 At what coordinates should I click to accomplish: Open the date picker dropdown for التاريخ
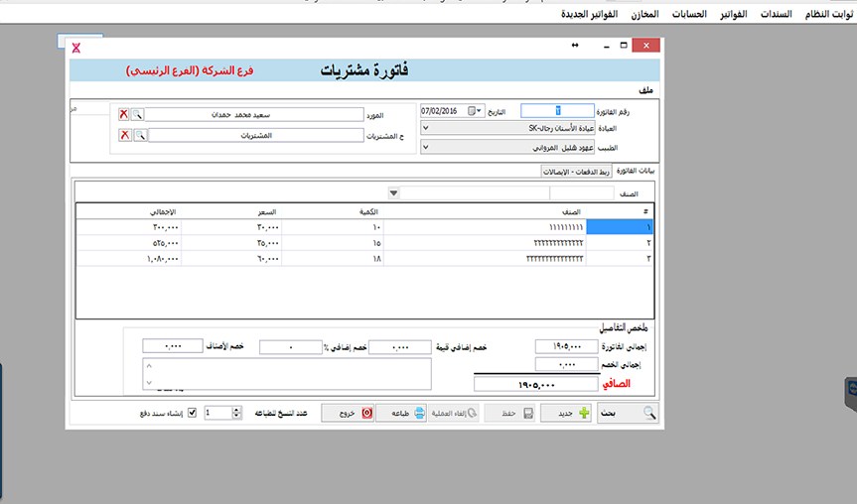tap(480, 111)
